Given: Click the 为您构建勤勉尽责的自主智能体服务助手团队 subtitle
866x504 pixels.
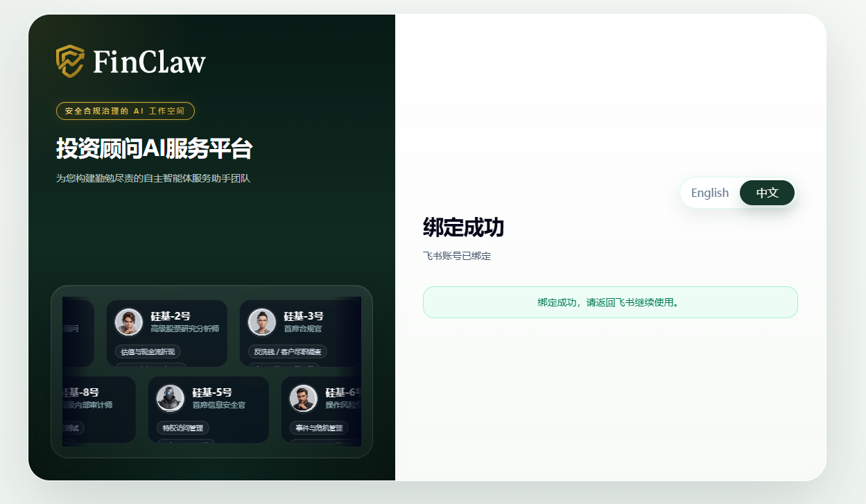Looking at the screenshot, I should pyautogui.click(x=153, y=178).
